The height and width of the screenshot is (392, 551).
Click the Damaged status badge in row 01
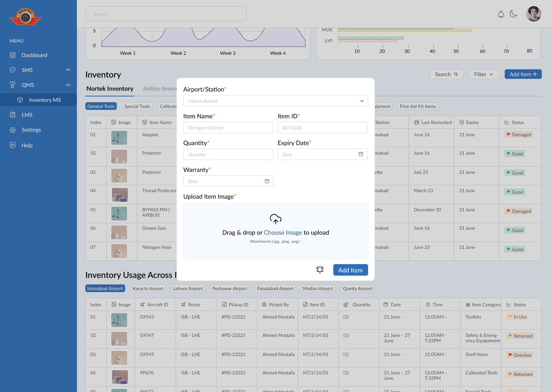(x=519, y=135)
